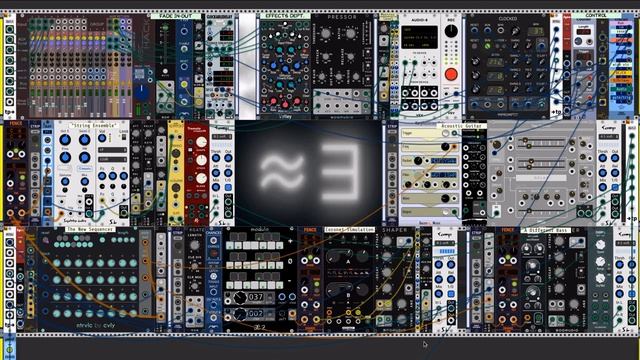Click the modulo minus button

[x=290, y=280]
